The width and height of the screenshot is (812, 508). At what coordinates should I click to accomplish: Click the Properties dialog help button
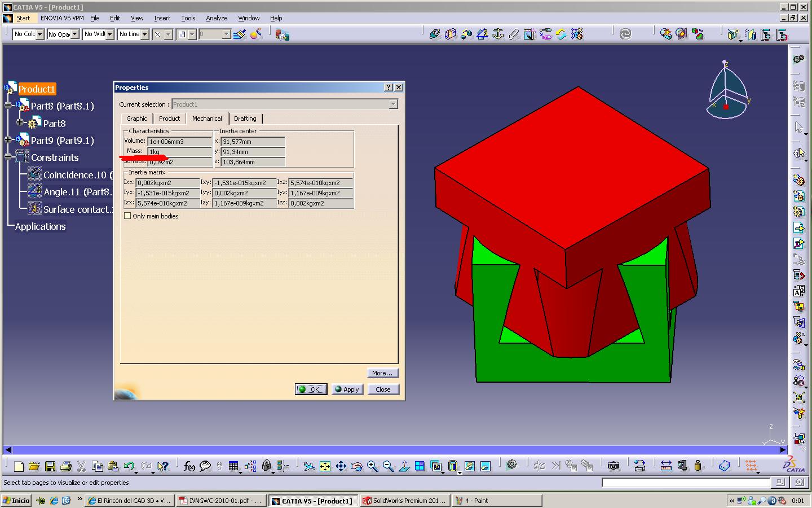[x=389, y=87]
